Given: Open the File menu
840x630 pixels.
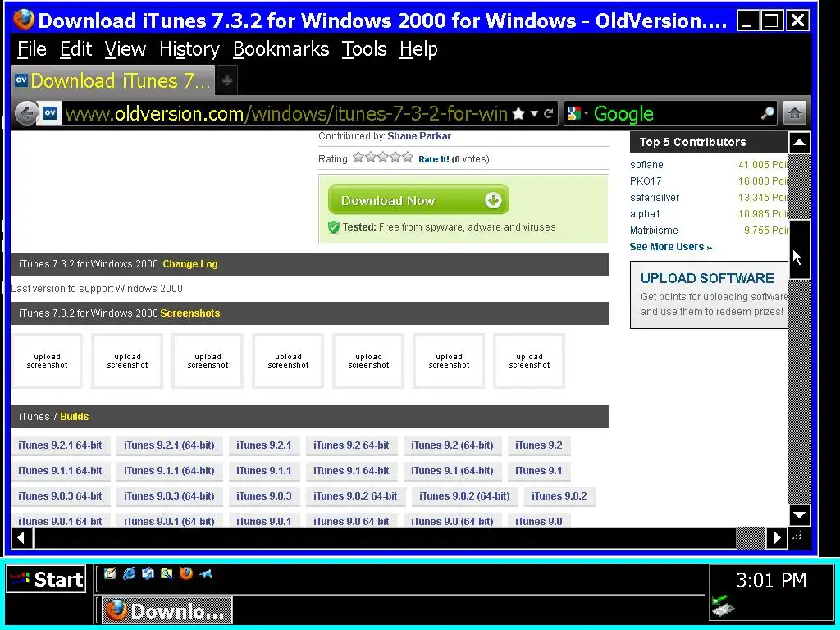Looking at the screenshot, I should (x=32, y=49).
